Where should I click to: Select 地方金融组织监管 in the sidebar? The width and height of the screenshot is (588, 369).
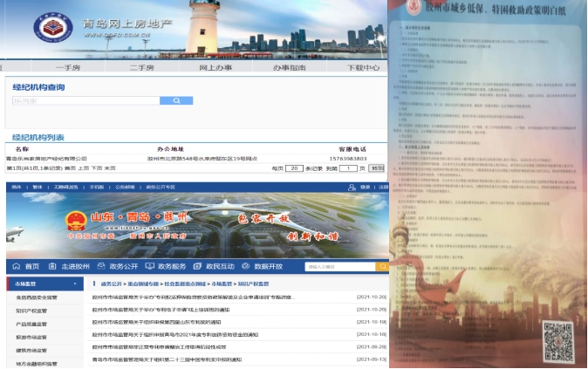pos(37,364)
